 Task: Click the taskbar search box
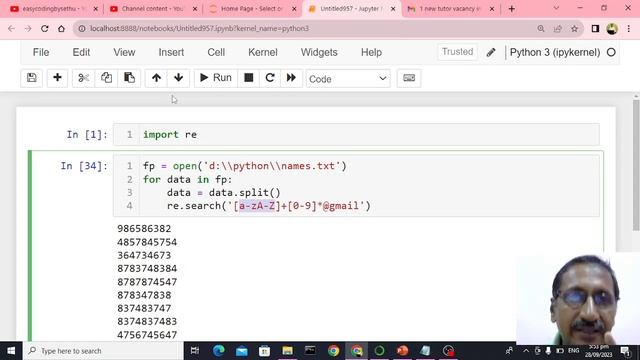click(x=103, y=351)
